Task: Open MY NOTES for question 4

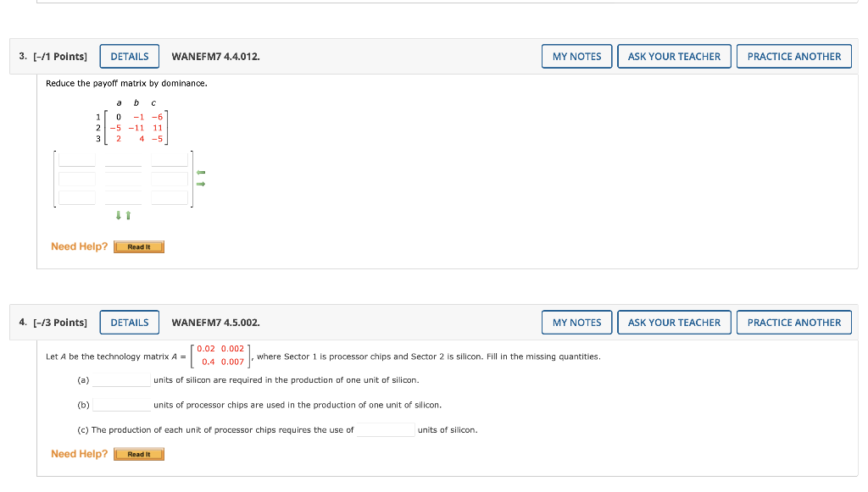Action: [x=576, y=322]
